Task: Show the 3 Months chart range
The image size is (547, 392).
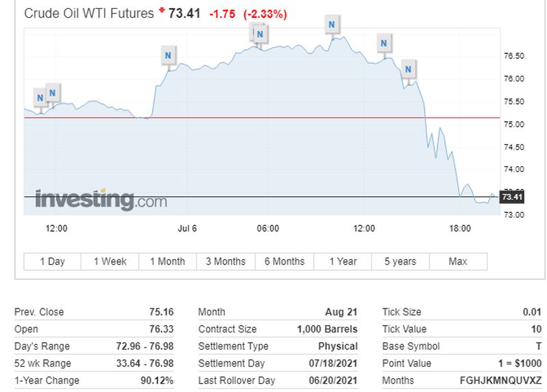Action: coord(226,261)
